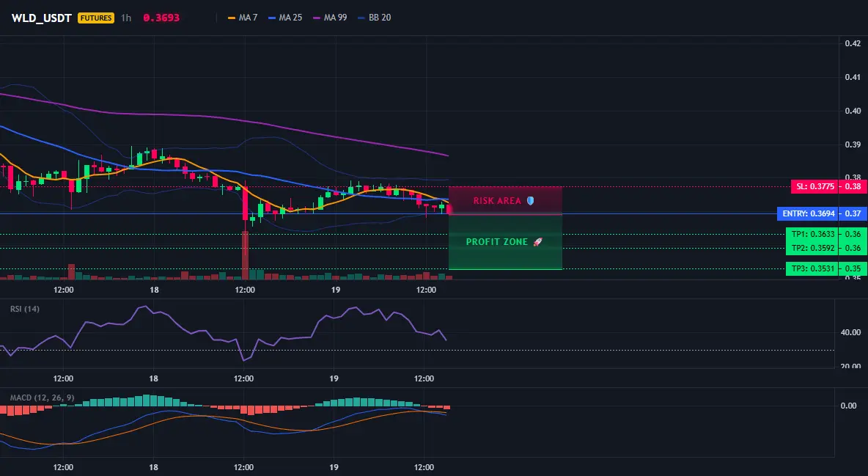Click the orange MA 7 color dash

232,18
